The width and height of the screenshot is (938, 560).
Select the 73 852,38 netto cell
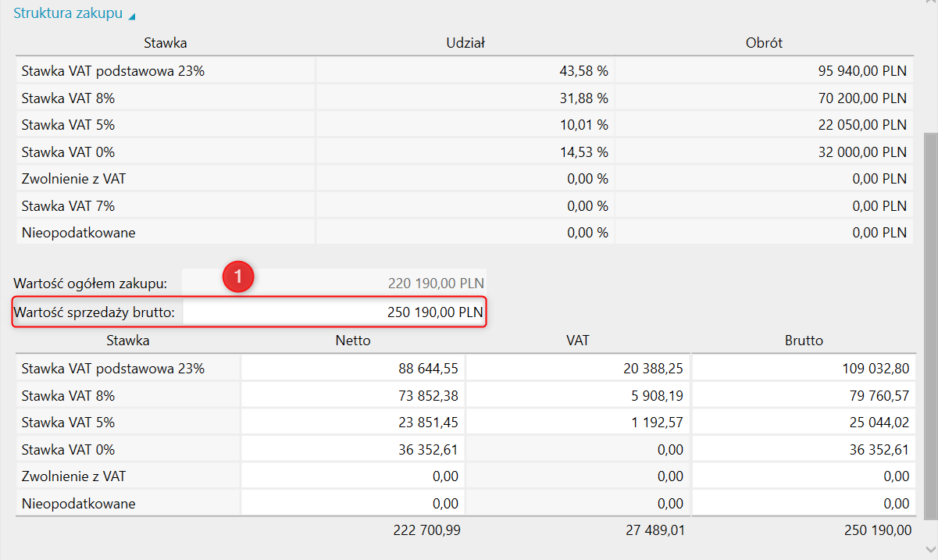click(353, 396)
